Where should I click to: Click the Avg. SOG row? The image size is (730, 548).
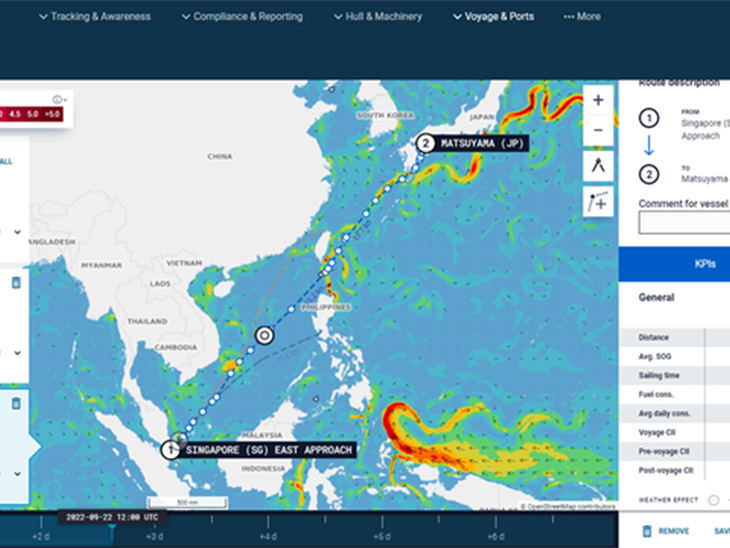pos(675,357)
